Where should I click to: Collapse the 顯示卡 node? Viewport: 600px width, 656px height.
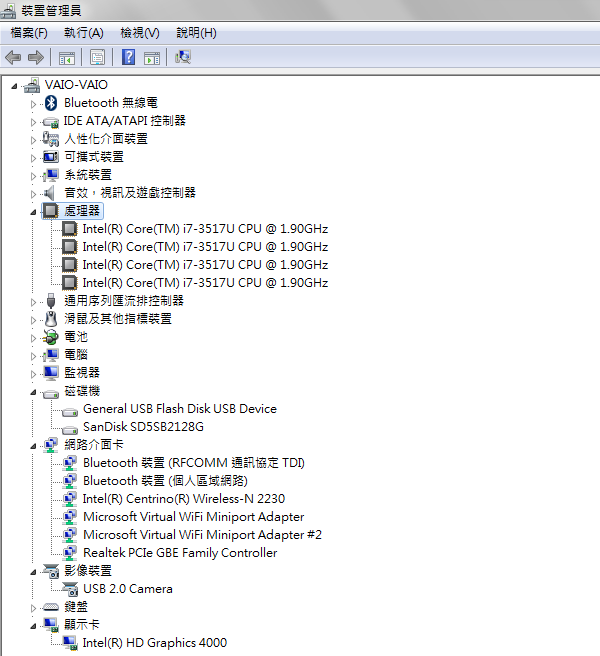pos(33,626)
